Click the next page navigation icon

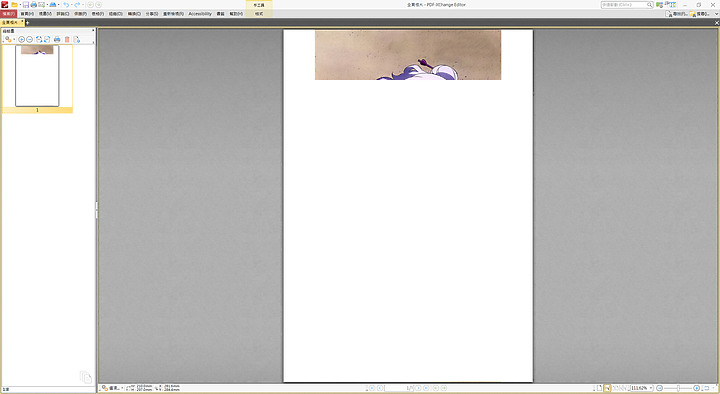tap(418, 388)
